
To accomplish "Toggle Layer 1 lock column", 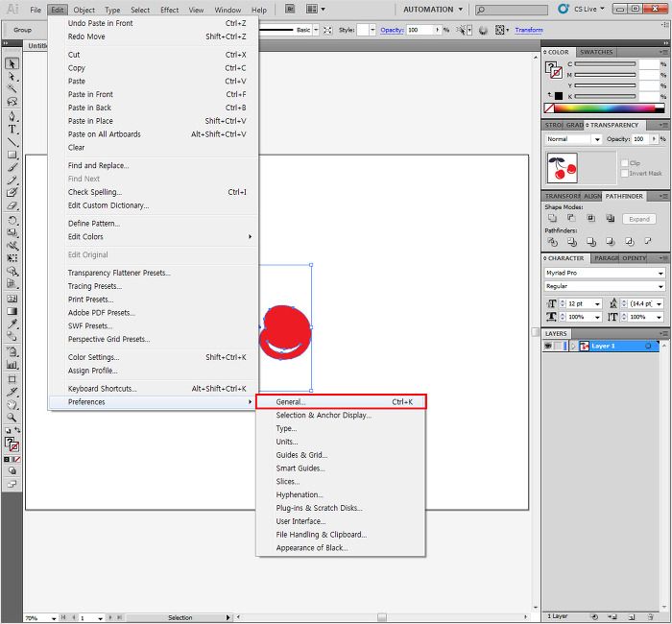I will [557, 346].
